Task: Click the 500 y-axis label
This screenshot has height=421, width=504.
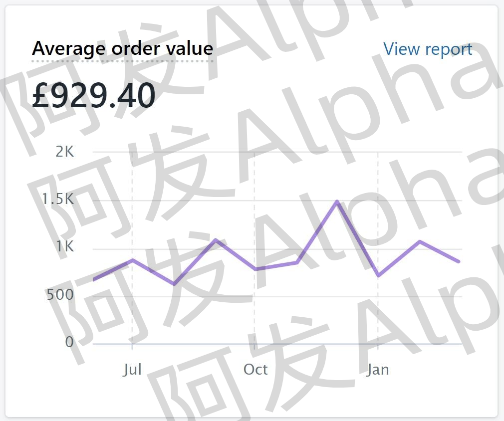Action: coord(60,294)
